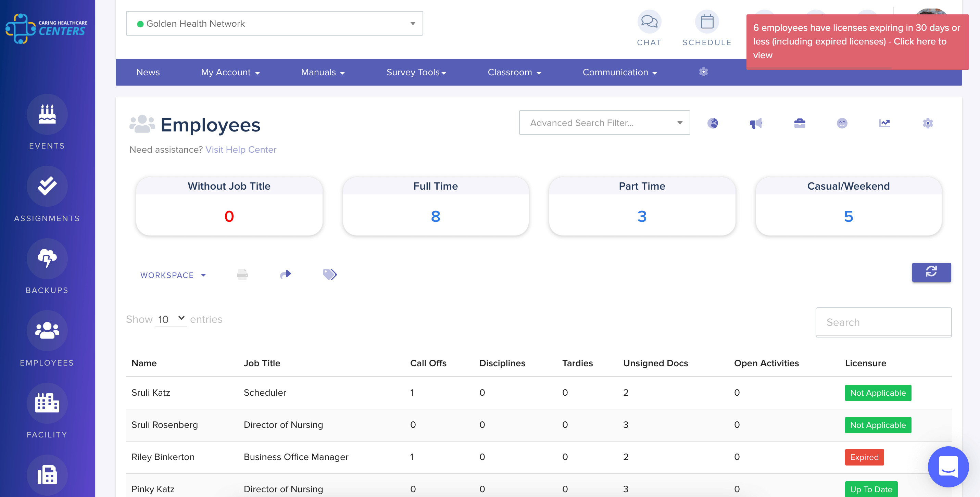Open Employees in the sidebar
The width and height of the screenshot is (980, 497).
(47, 330)
